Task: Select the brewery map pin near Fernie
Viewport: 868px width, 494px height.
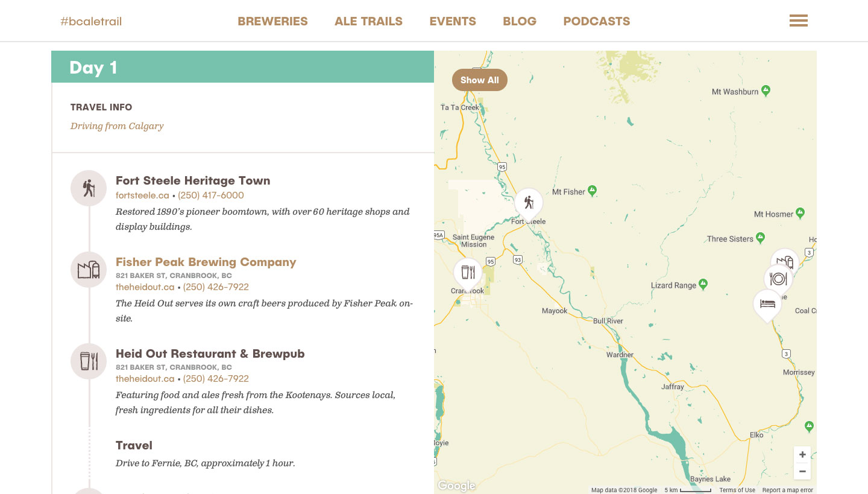Action: pos(785,261)
